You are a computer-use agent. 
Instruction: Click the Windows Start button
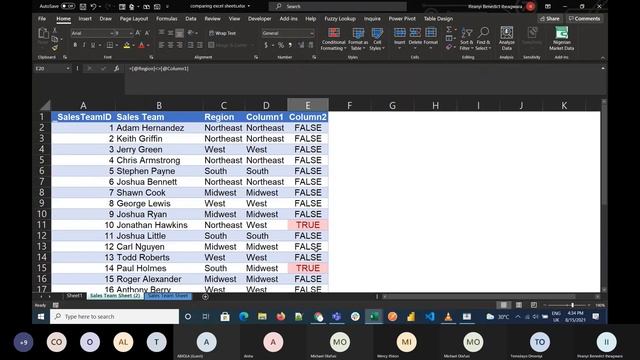pyautogui.click(x=41, y=316)
